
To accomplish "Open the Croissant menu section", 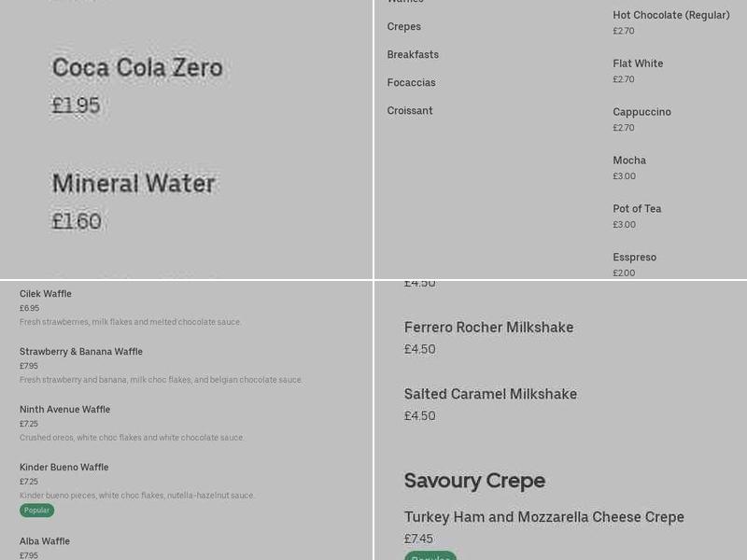I will (409, 110).
